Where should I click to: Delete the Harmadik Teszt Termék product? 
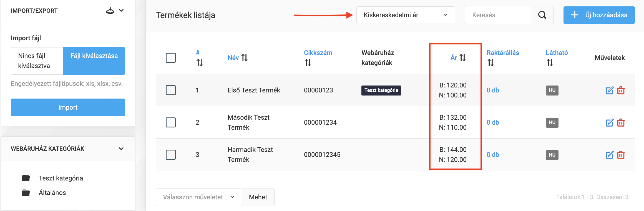(621, 155)
